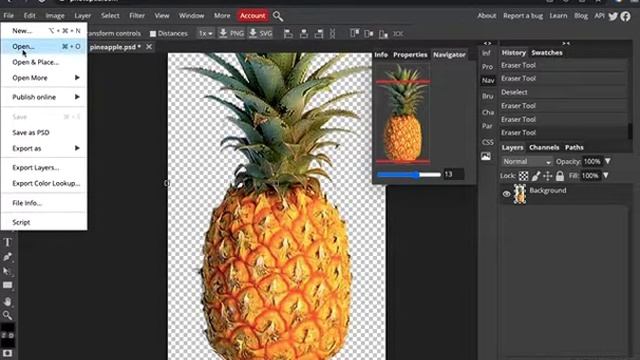This screenshot has height=360, width=640.
Task: Lock all padlock icon
Action: coord(560,176)
